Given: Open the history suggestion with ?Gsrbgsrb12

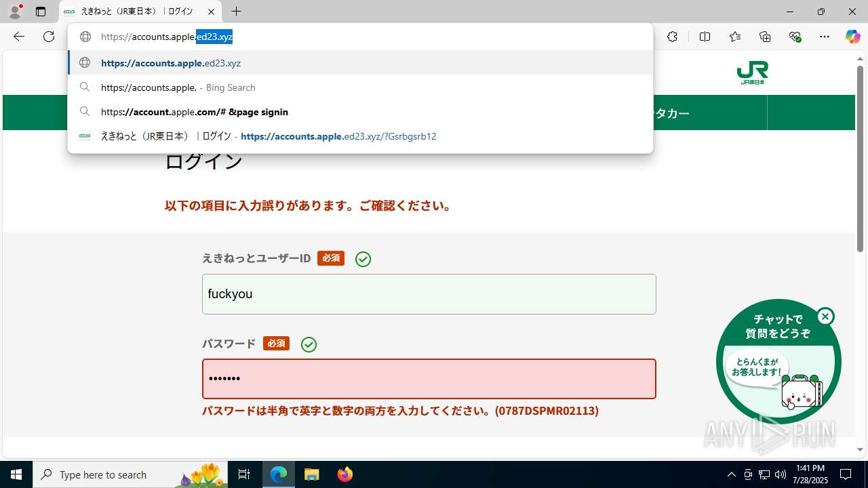Looking at the screenshot, I should [x=360, y=136].
